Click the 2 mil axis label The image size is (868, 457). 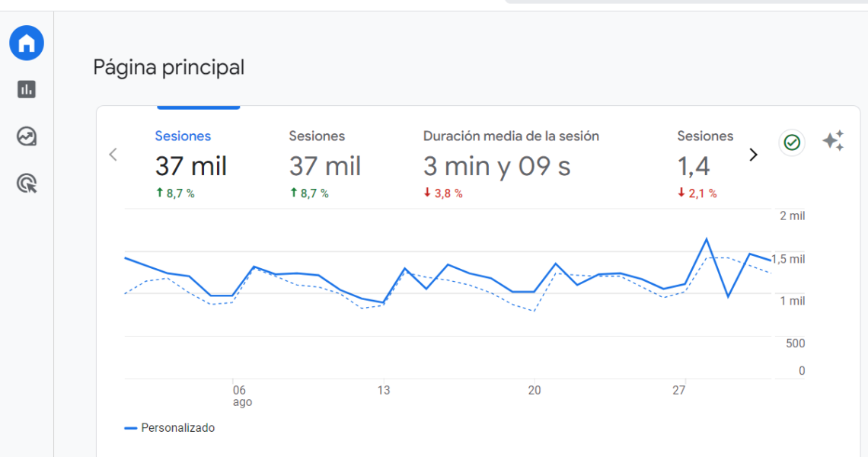coord(792,216)
